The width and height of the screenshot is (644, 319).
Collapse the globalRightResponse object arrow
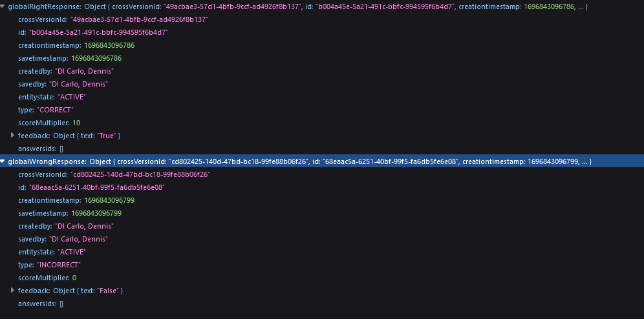[3, 6]
